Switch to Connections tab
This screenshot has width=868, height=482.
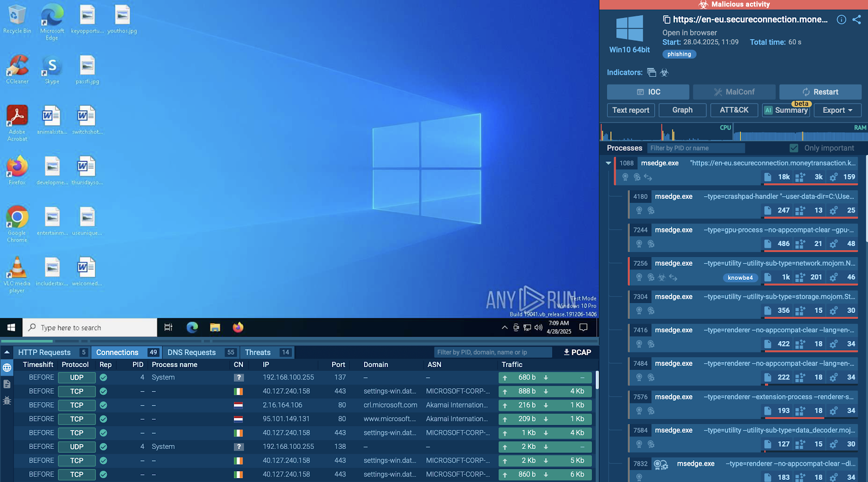126,352
